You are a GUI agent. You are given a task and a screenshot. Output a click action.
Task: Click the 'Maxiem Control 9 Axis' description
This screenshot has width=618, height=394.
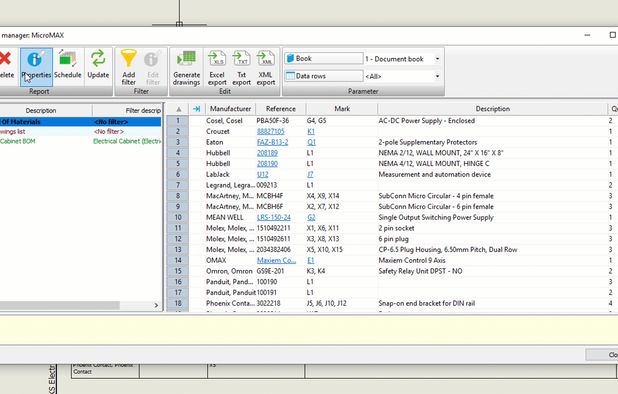click(412, 260)
